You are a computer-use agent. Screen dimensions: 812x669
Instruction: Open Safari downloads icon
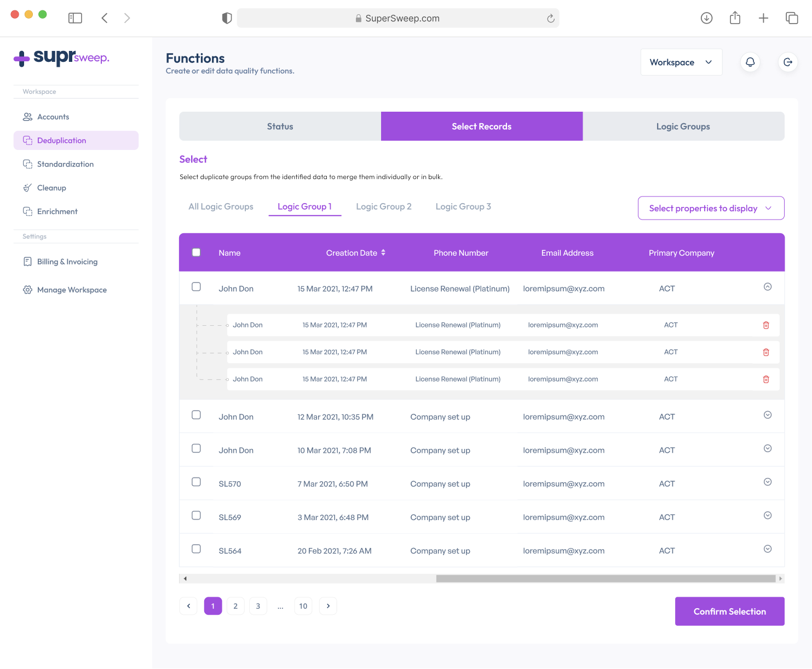(706, 18)
